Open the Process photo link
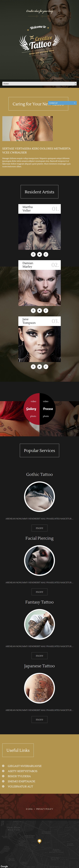 click(x=46, y=416)
